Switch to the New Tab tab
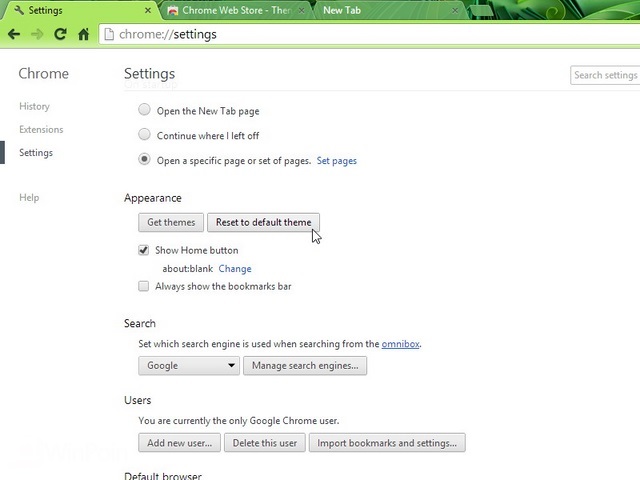640x480 pixels. [388, 11]
